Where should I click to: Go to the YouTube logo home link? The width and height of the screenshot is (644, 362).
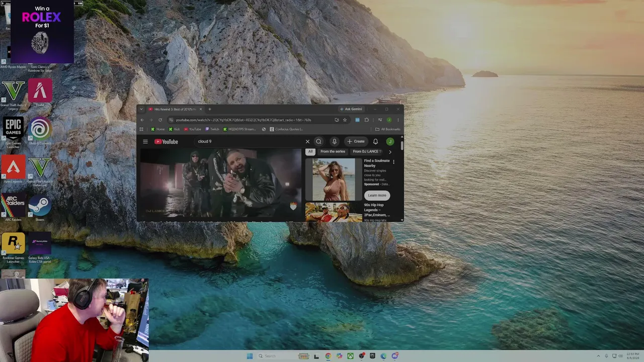(x=166, y=142)
